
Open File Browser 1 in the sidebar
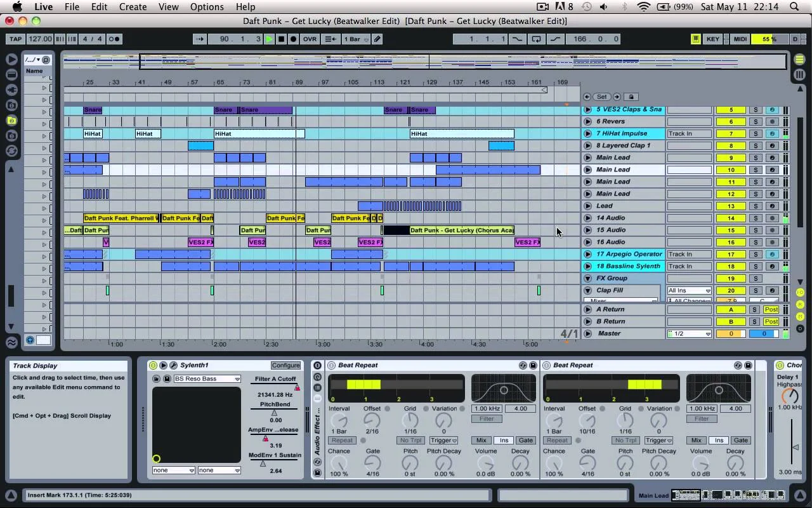[x=11, y=105]
